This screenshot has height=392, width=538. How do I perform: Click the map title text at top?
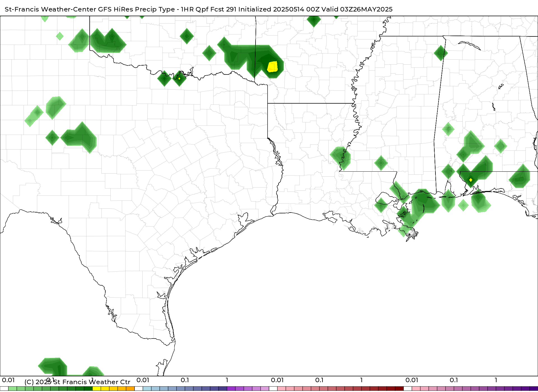tap(198, 9)
